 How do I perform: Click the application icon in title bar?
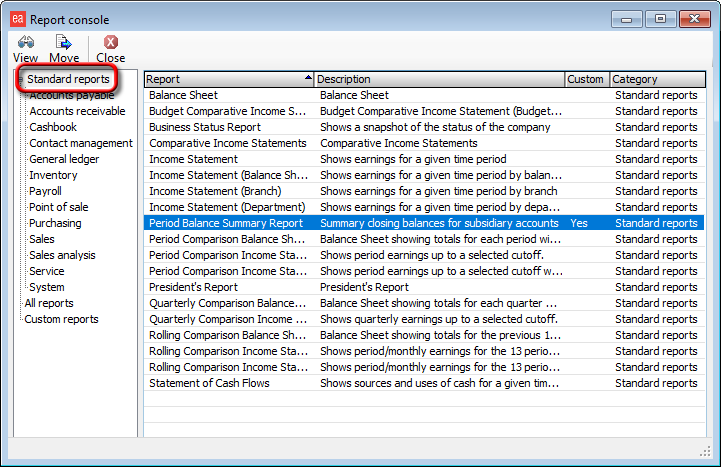[15, 19]
